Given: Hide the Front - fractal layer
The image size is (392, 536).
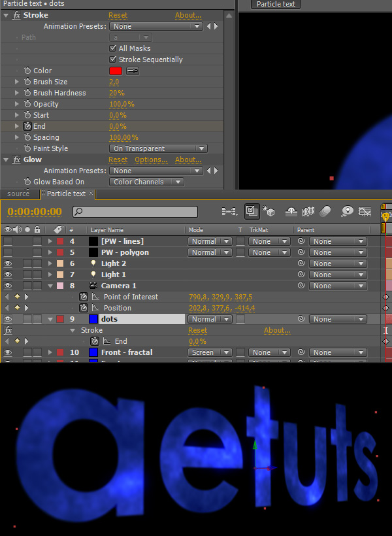Looking at the screenshot, I should [8, 352].
